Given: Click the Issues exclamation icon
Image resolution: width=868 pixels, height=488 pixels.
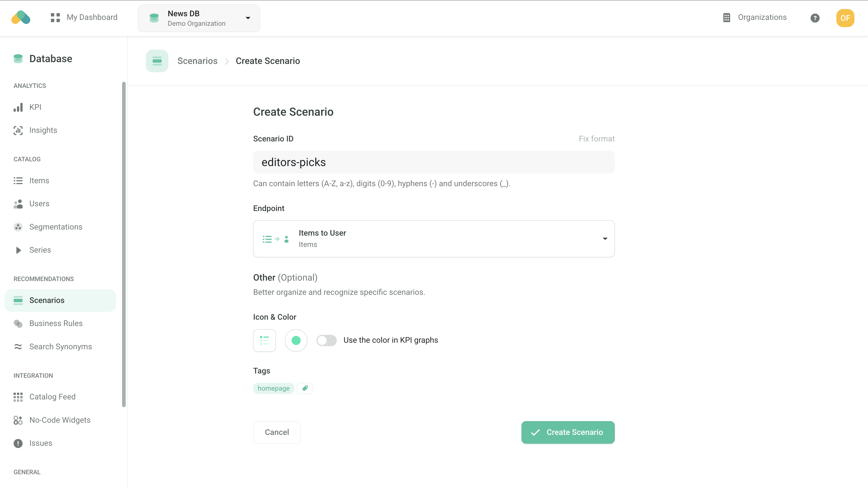Looking at the screenshot, I should (18, 443).
